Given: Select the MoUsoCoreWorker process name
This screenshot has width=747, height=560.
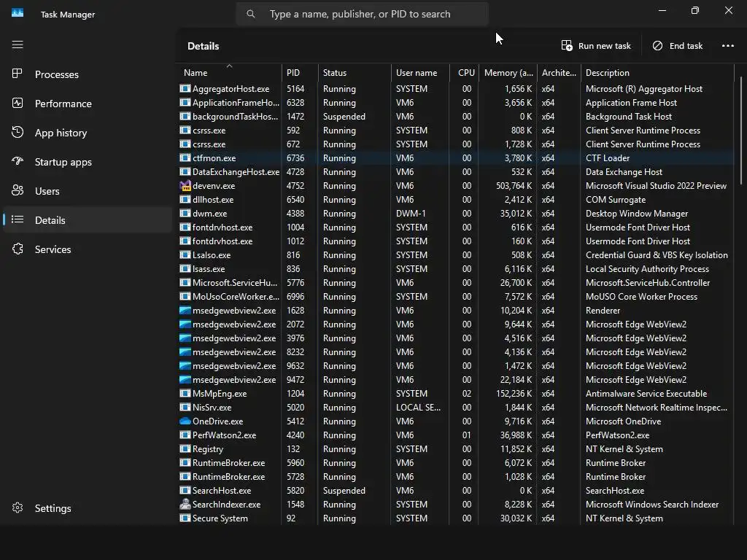Looking at the screenshot, I should click(x=236, y=296).
